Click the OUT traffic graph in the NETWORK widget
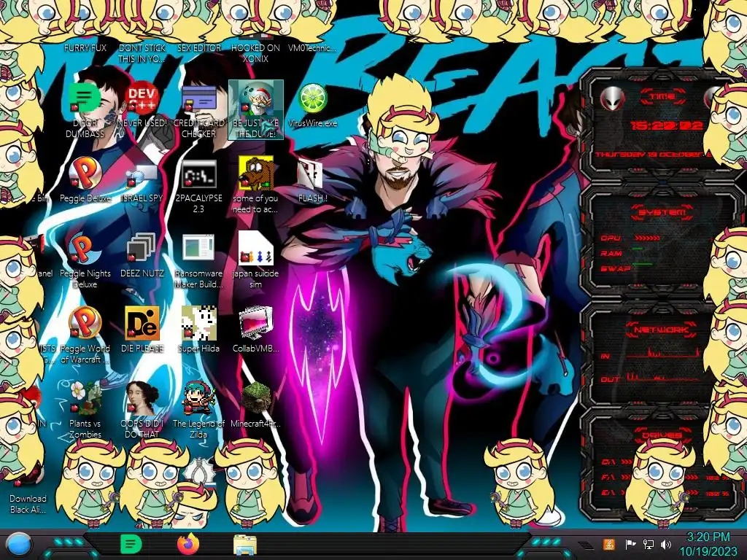Image resolution: width=747 pixels, height=560 pixels. (x=663, y=376)
